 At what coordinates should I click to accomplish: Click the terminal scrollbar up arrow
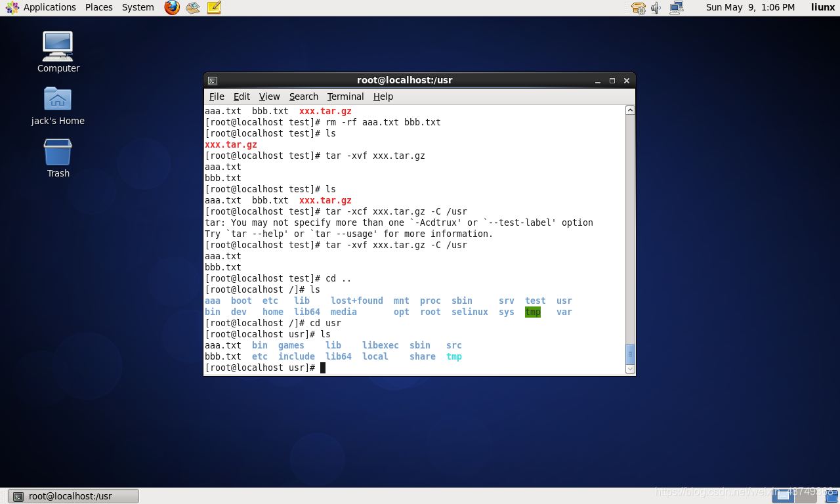click(630, 110)
